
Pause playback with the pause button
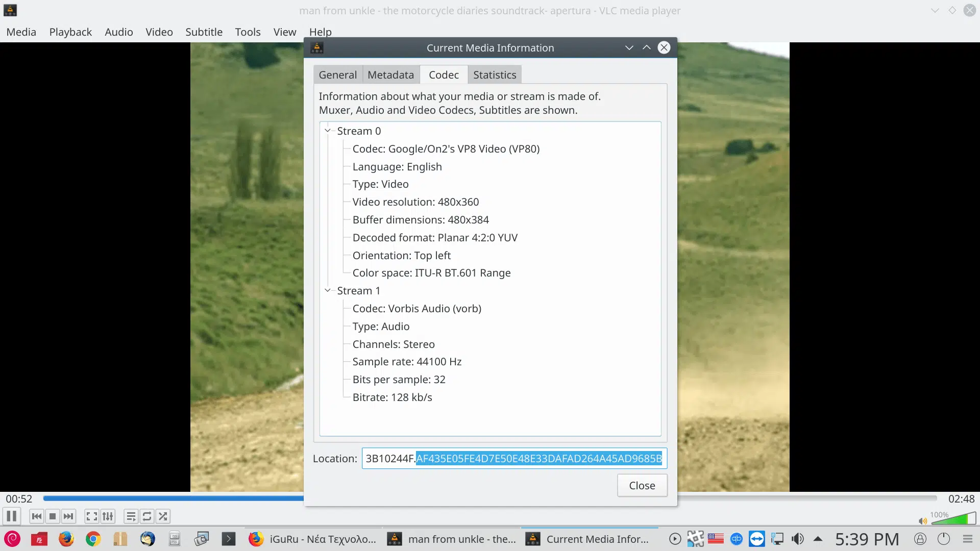point(11,516)
